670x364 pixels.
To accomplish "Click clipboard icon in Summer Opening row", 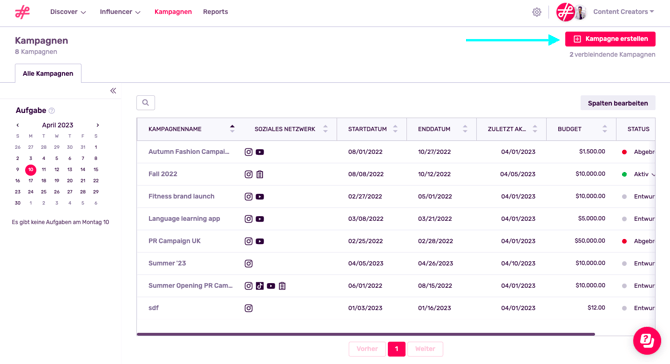I will [282, 286].
